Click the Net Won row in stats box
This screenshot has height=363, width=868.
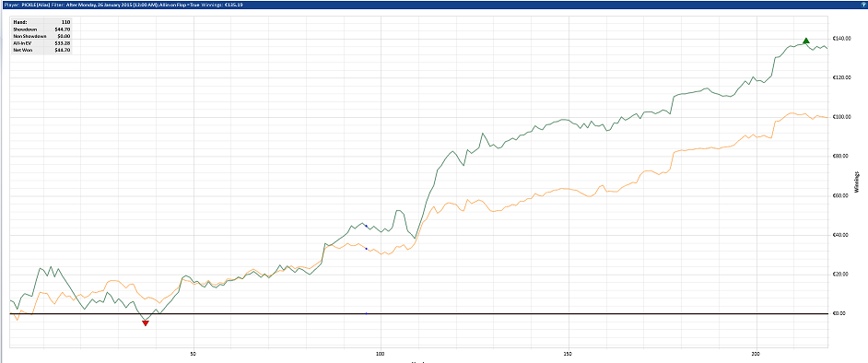[41, 50]
